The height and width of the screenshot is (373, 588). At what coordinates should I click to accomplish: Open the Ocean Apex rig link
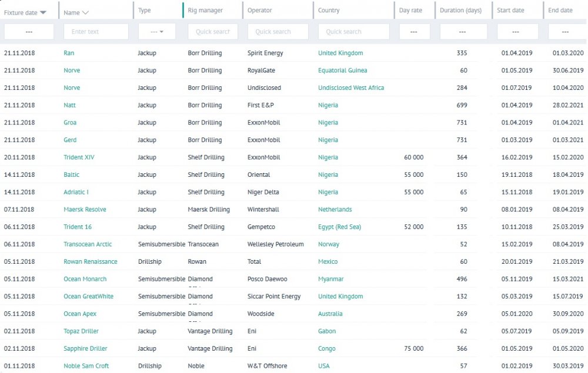pos(80,314)
